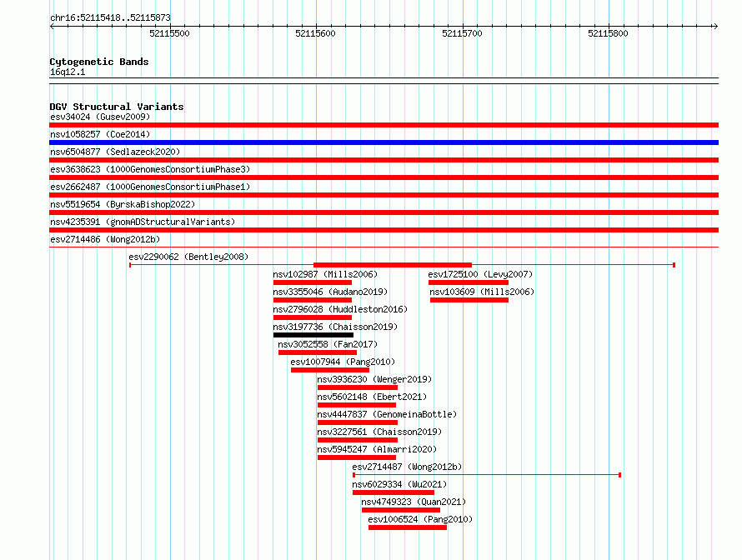Open variant nsv6029334 (Wu2021) label
The image size is (742, 560).
click(399, 484)
